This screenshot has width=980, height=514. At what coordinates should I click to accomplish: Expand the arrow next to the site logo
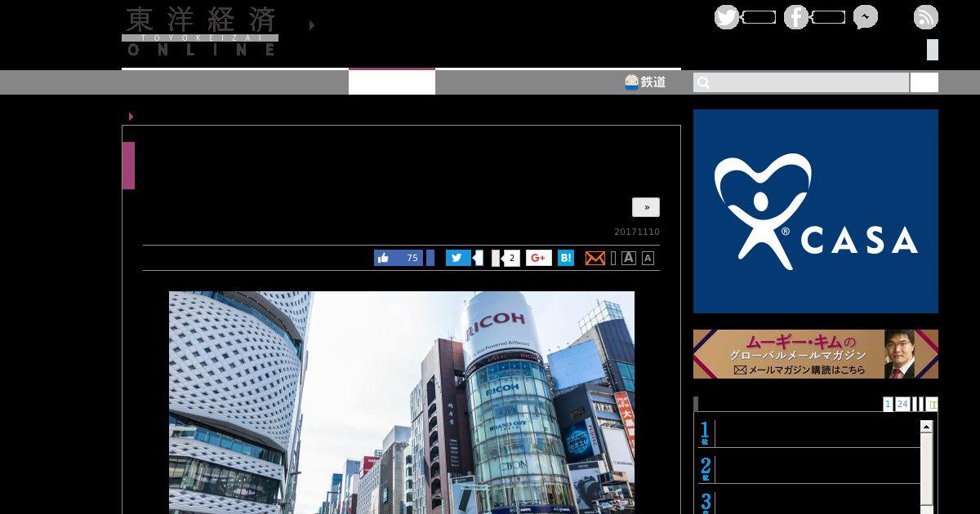(312, 25)
